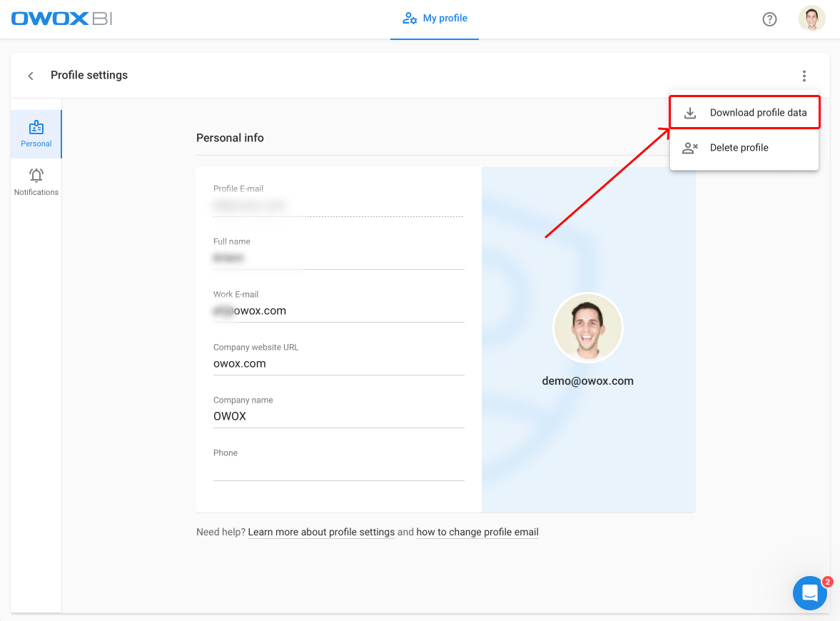Open the three-dot more options menu

pos(804,76)
